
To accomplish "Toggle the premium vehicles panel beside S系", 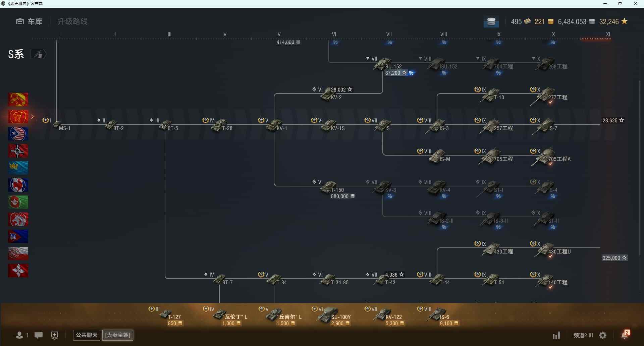I will [39, 54].
